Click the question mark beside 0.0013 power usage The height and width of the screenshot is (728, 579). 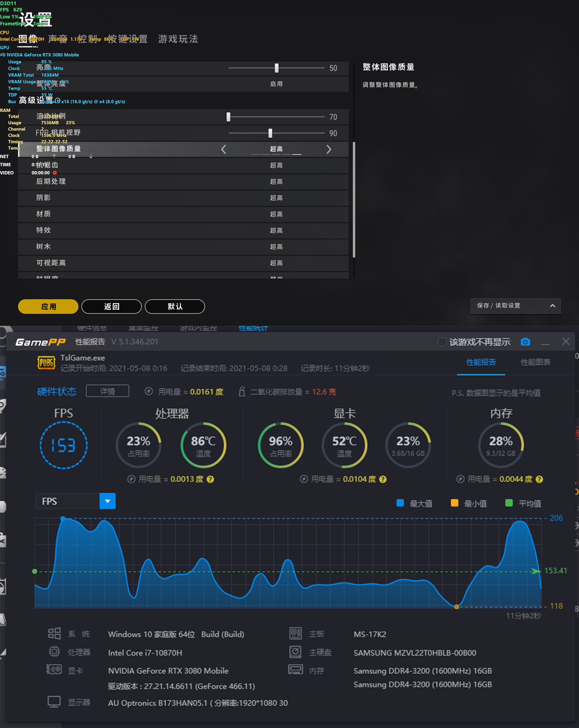point(210,479)
